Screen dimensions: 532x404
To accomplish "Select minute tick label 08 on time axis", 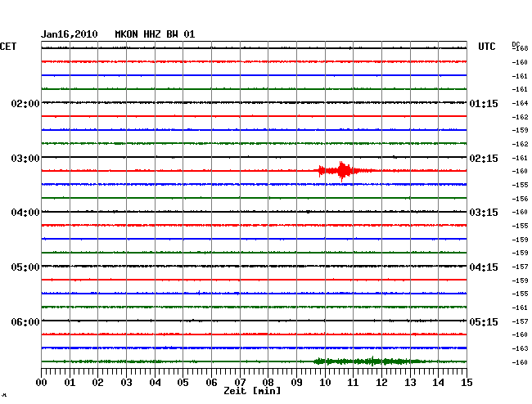I will (268, 382).
